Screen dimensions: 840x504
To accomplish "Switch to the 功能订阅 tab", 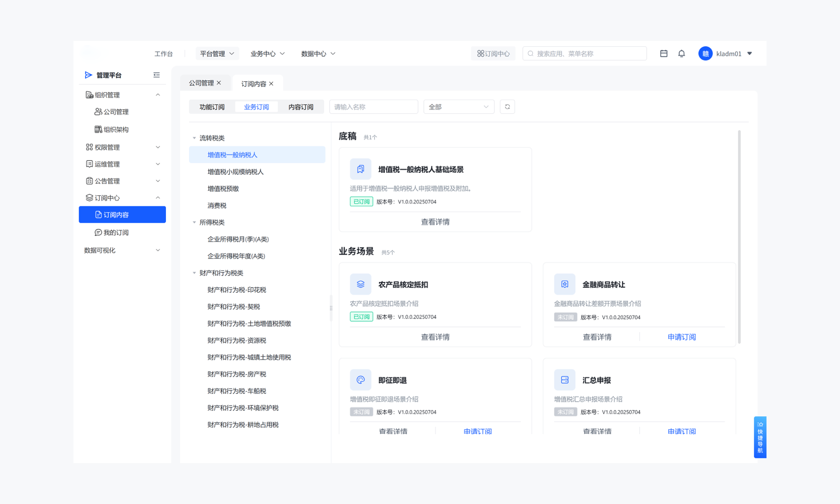I will 212,107.
